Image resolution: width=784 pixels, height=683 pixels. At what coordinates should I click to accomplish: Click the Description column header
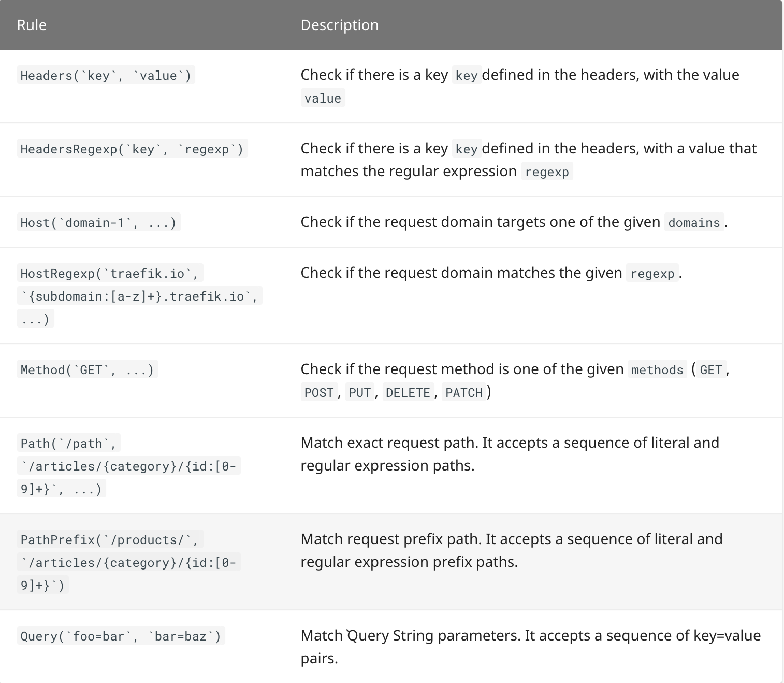click(x=340, y=25)
